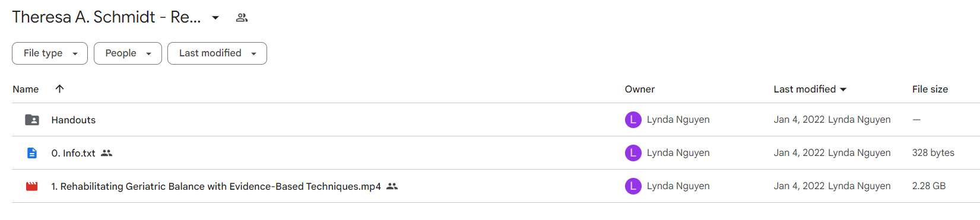This screenshot has width=980, height=220.
Task: Open the File type filter dropdown
Action: 50,53
